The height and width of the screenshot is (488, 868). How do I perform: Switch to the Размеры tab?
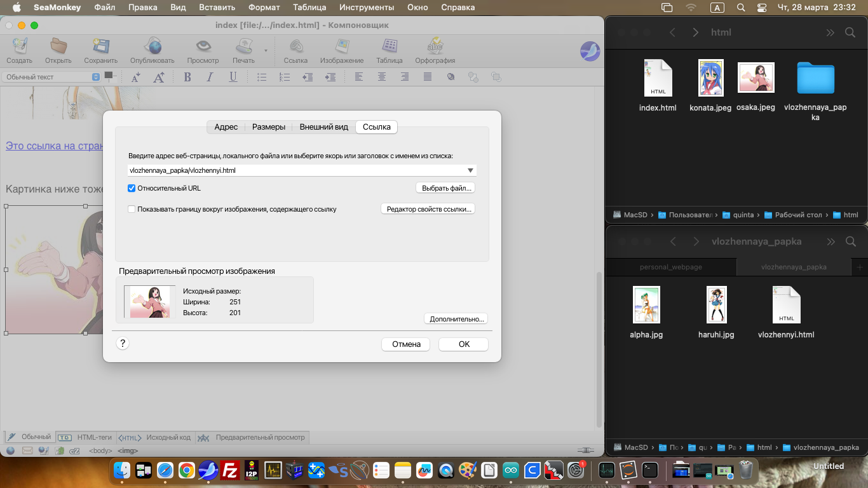tap(268, 127)
